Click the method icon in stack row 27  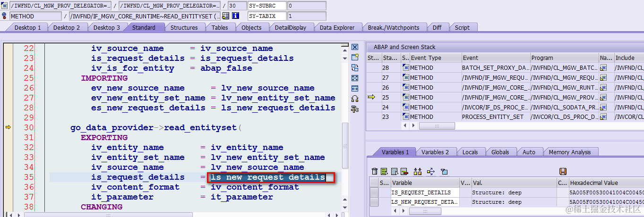[406, 77]
